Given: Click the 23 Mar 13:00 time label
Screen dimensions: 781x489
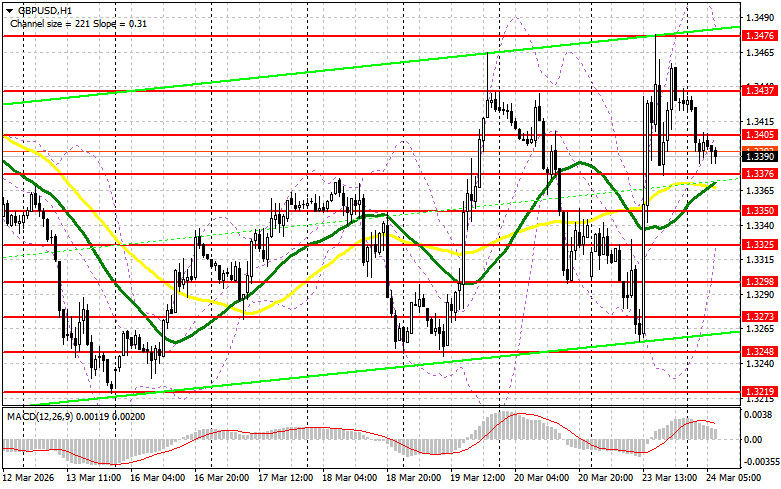Looking at the screenshot, I should coord(669,478).
